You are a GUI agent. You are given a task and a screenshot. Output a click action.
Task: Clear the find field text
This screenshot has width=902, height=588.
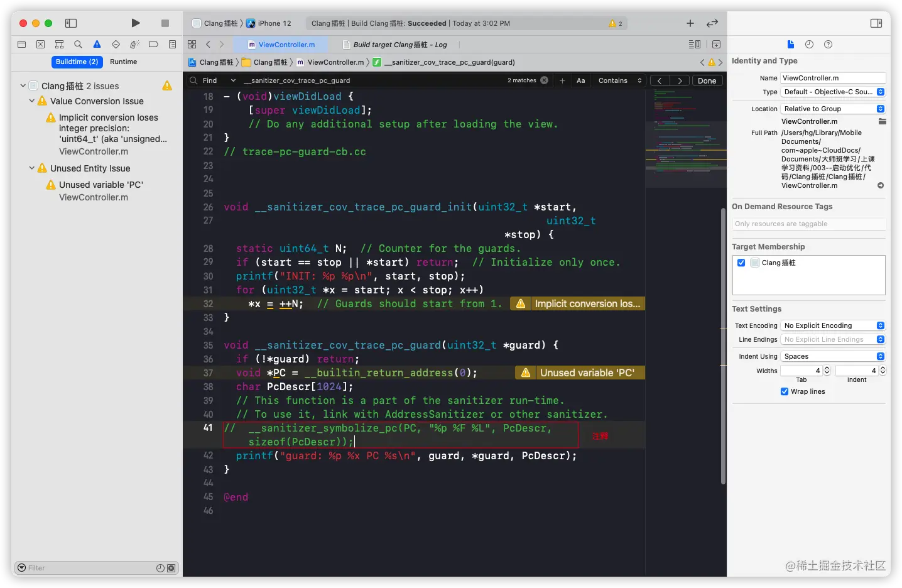(x=545, y=80)
